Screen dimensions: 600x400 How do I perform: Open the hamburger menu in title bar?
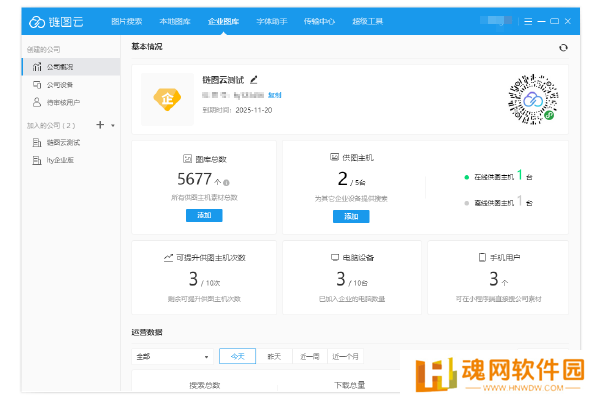pyautogui.click(x=528, y=21)
